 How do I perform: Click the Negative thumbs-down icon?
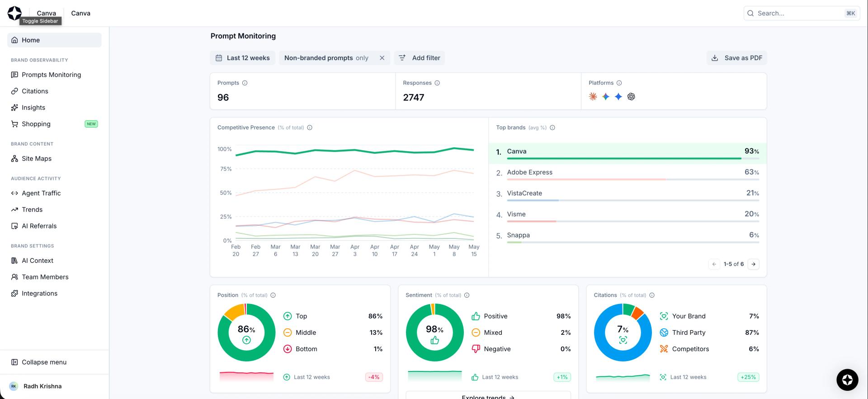tap(476, 349)
